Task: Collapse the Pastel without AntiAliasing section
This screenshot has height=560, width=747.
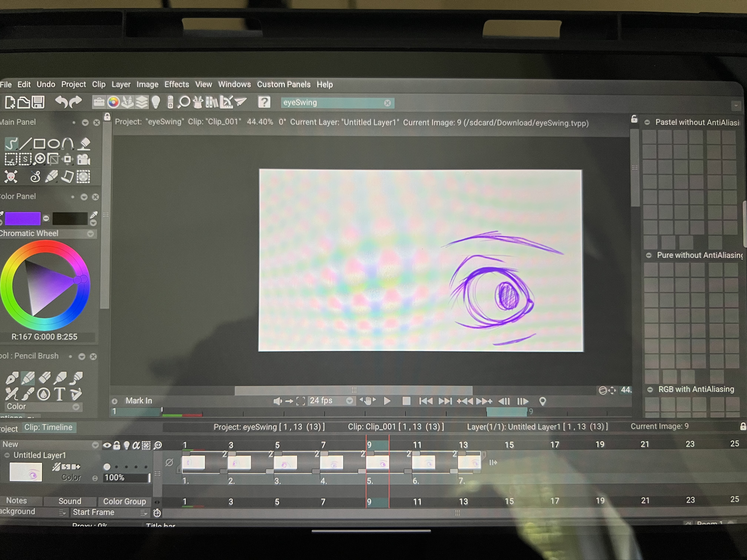Action: [647, 123]
